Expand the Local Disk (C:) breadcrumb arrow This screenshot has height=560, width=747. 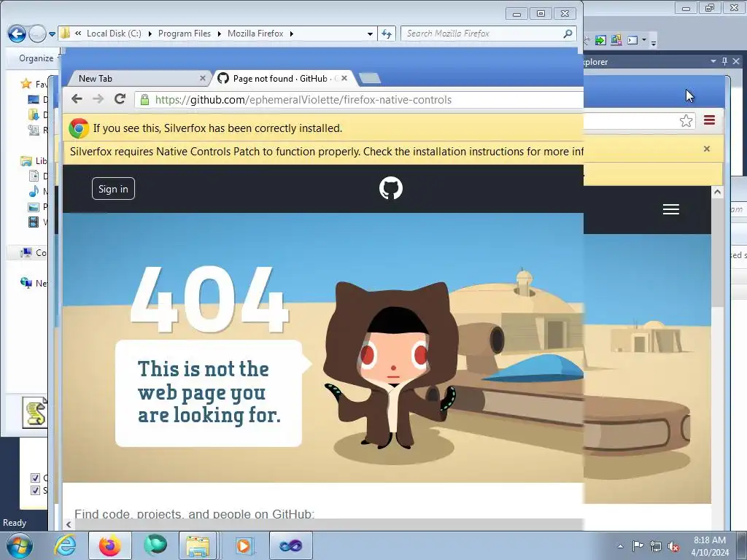point(150,34)
